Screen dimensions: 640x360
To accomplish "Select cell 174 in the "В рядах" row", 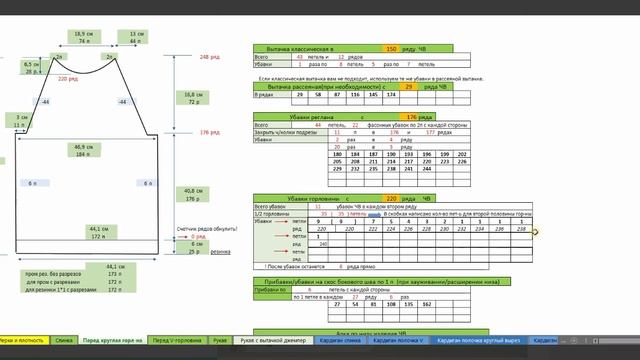I will 391,94.
